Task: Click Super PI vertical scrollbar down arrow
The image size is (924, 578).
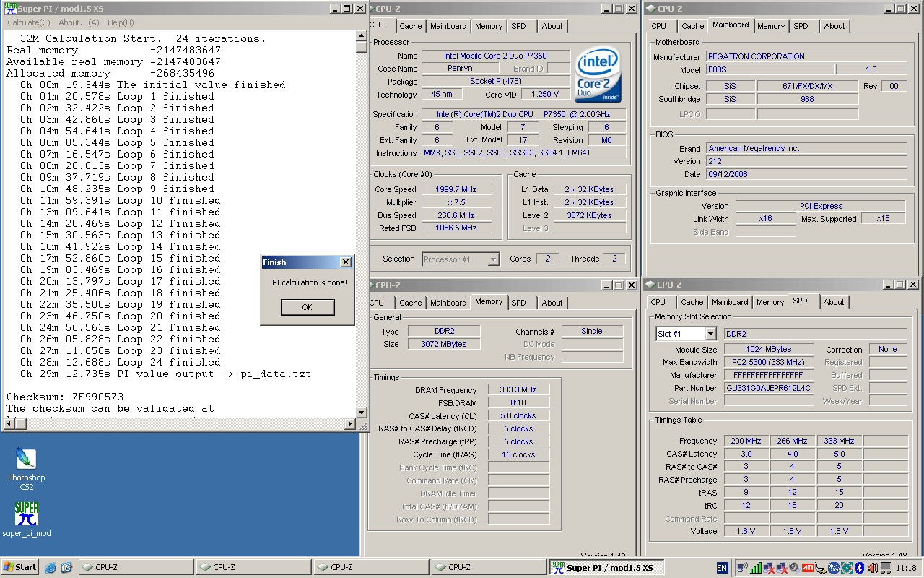Action: (x=362, y=413)
